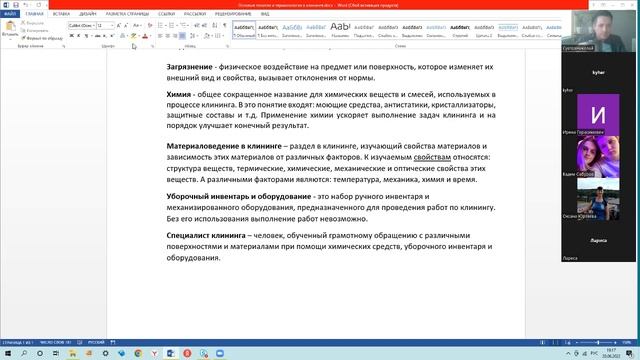Click the multilevel list icon
This screenshot has width=640, height=360.
(x=183, y=26)
